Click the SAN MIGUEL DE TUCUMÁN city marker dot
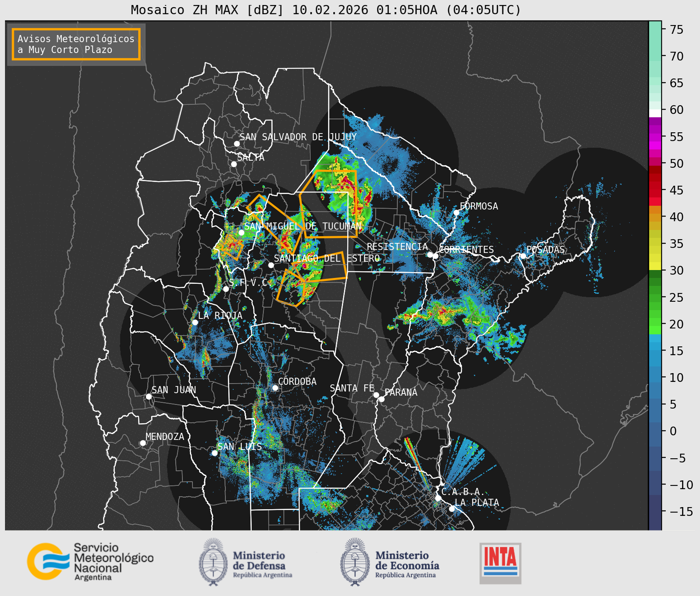 [241, 232]
